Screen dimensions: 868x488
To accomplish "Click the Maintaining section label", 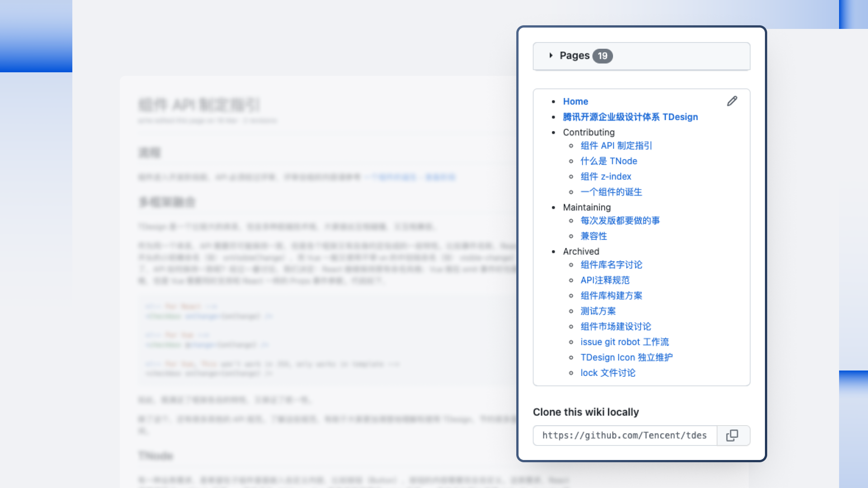I will 587,207.
